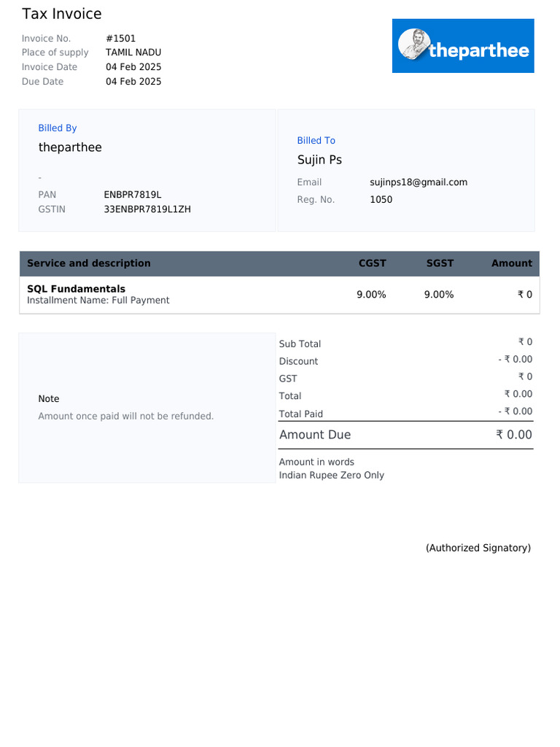Viewport: 560px width, 747px height.
Task: Click the Due Date label
Action: click(42, 82)
